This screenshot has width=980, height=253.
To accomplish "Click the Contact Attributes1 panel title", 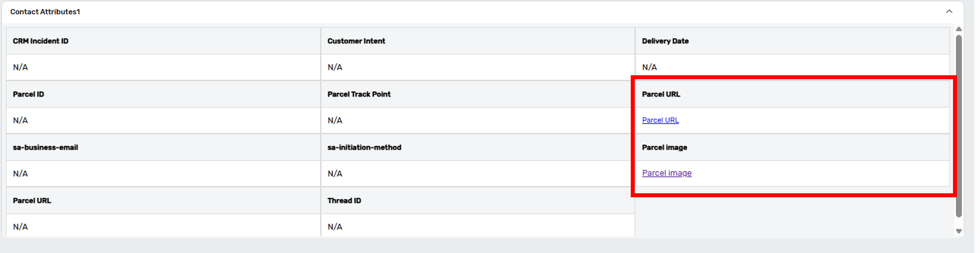I will click(x=45, y=12).
